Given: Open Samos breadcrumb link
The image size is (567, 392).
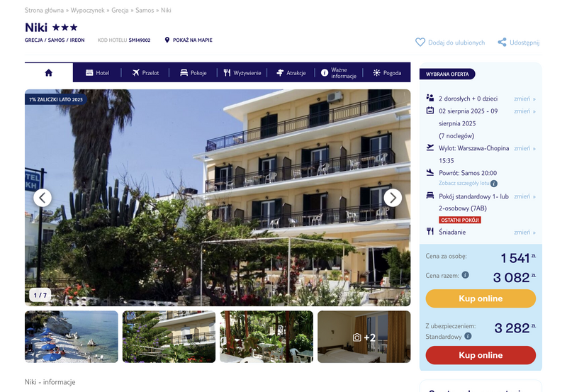Looking at the screenshot, I should point(145,10).
